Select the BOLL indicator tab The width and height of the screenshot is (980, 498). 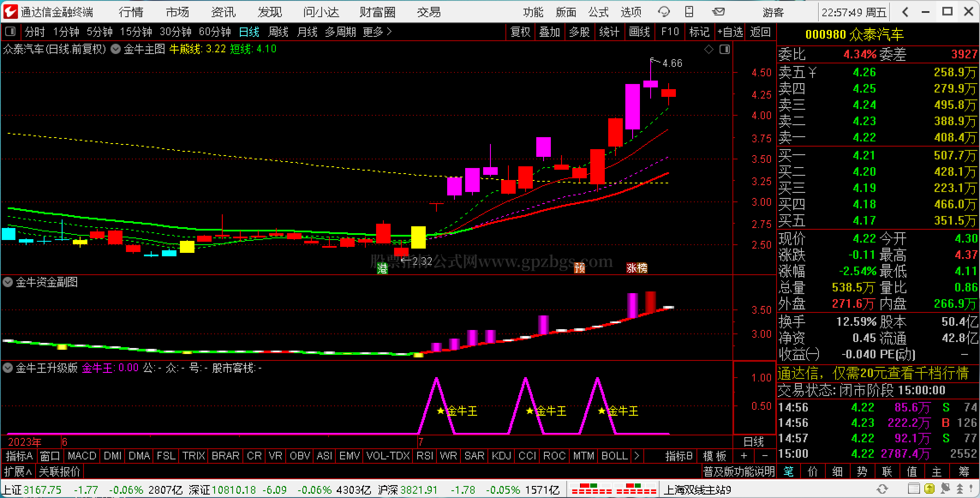(x=615, y=456)
